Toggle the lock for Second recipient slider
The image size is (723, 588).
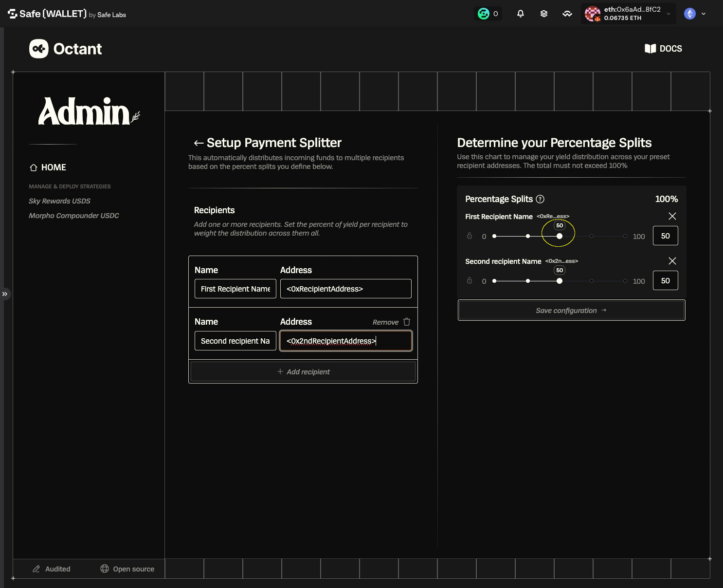pos(470,281)
